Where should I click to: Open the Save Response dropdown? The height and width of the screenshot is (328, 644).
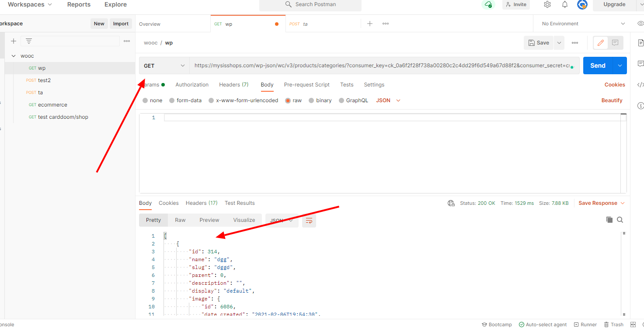tap(602, 203)
